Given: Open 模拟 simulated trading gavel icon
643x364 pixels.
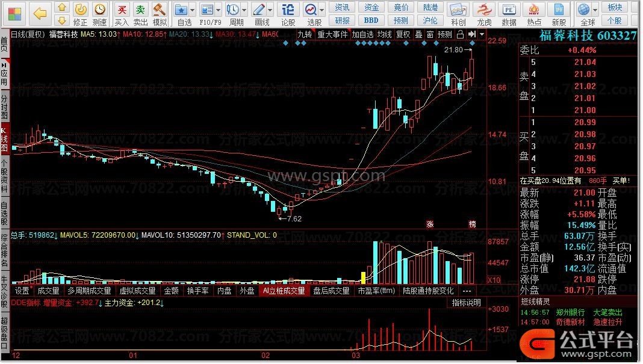Looking at the screenshot, I should [160, 14].
